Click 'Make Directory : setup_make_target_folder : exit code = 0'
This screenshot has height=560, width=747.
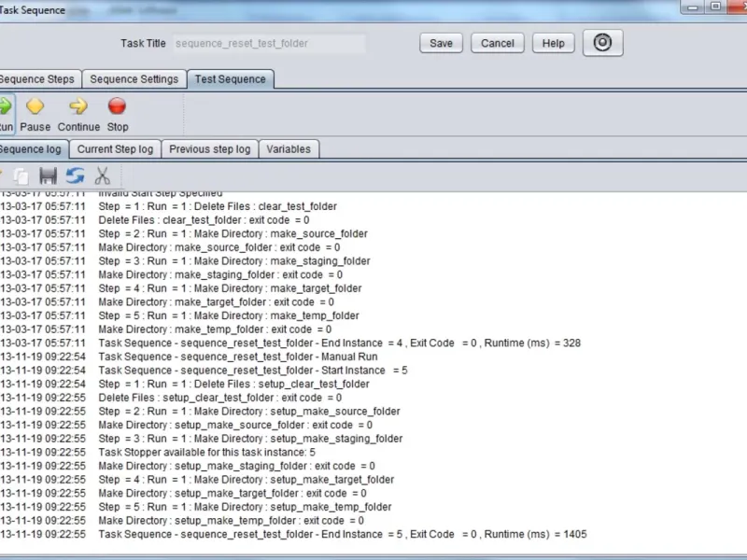coord(233,494)
